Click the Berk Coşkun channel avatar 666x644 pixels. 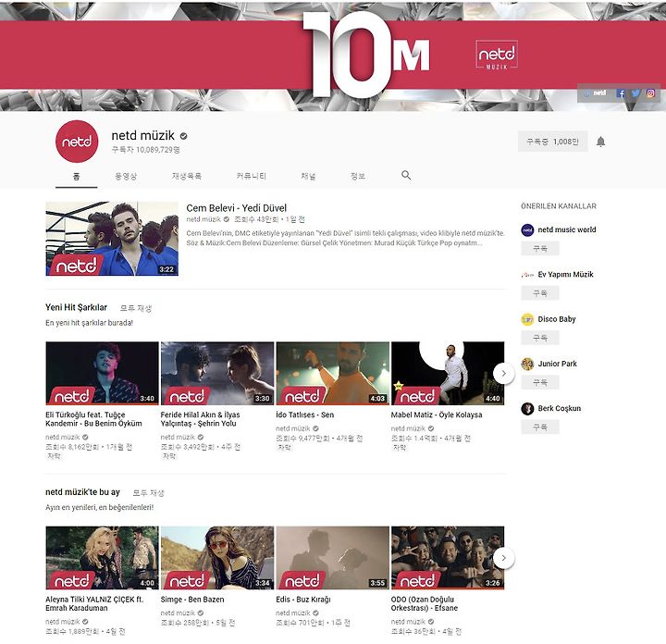527,408
